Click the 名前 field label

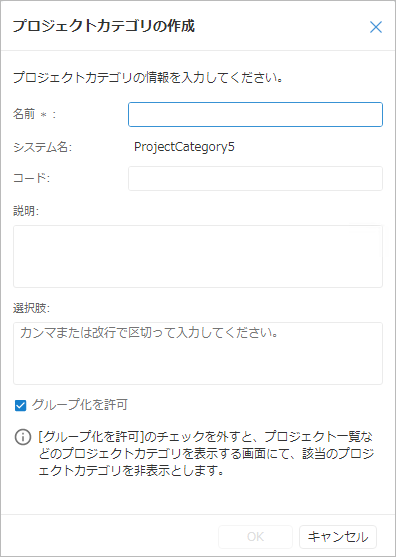[24, 114]
